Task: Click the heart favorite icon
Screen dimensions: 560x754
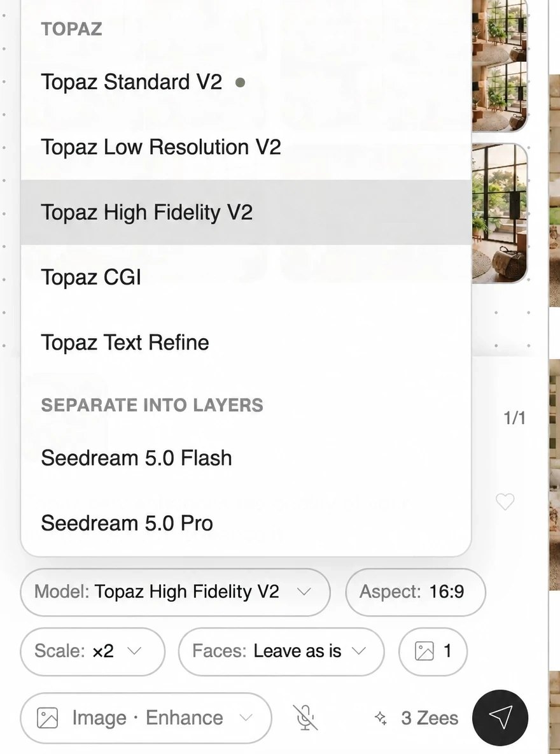Action: pyautogui.click(x=505, y=502)
